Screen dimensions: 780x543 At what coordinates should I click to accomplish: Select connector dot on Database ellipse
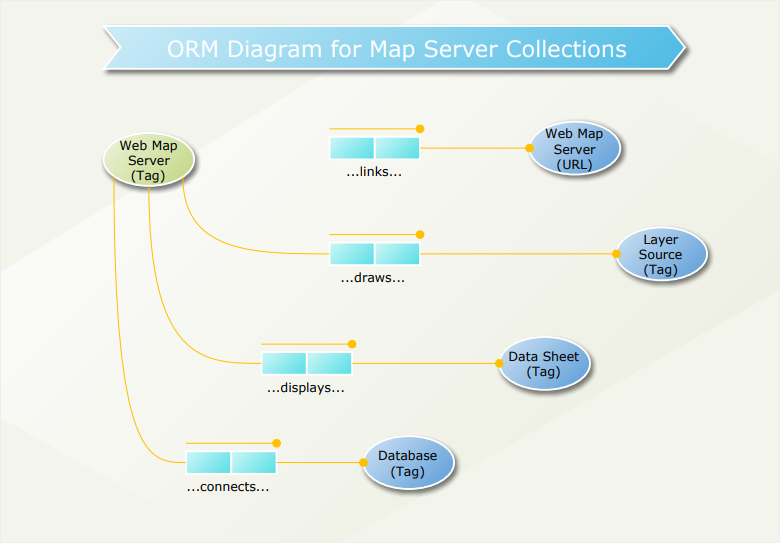(x=363, y=462)
